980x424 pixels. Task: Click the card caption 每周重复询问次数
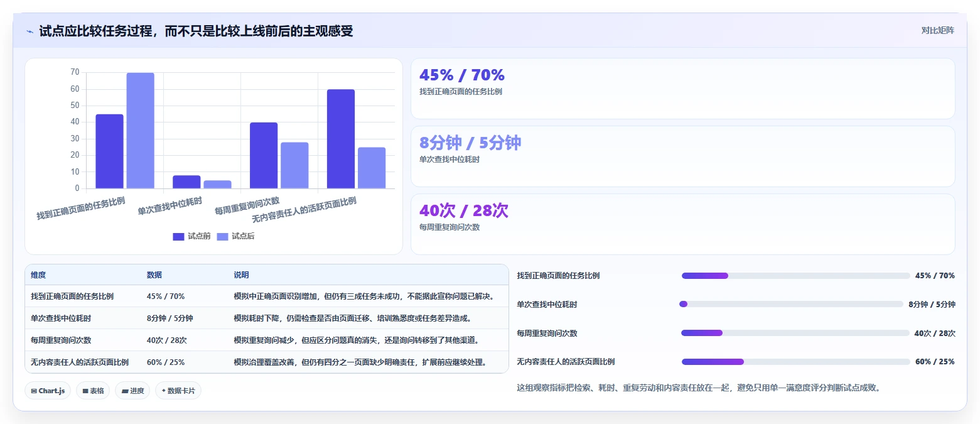(450, 227)
